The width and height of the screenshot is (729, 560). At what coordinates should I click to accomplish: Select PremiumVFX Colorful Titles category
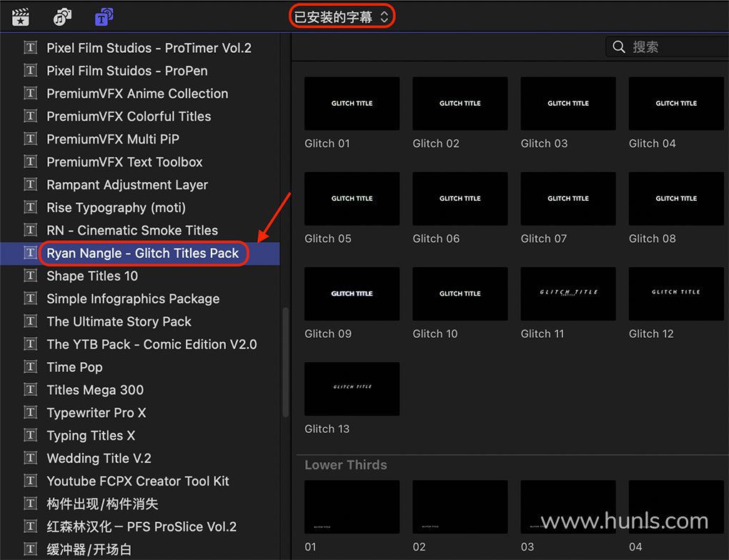tap(129, 116)
